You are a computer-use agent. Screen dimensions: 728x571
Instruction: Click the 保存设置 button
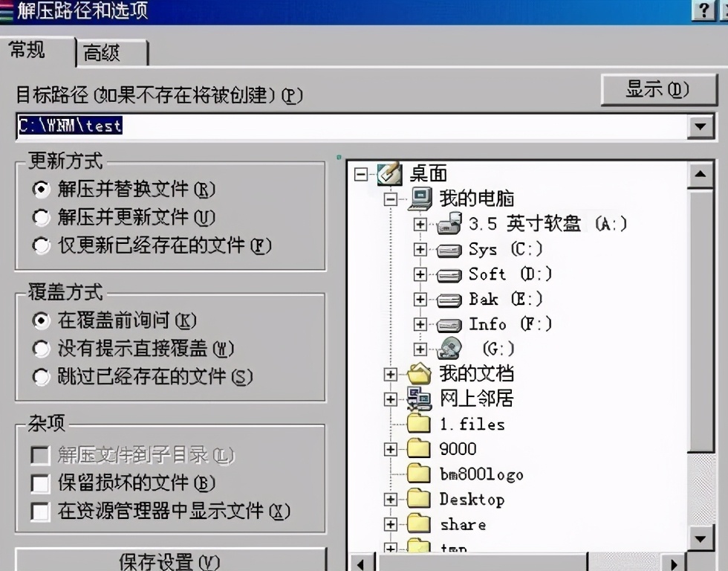pyautogui.click(x=170, y=561)
